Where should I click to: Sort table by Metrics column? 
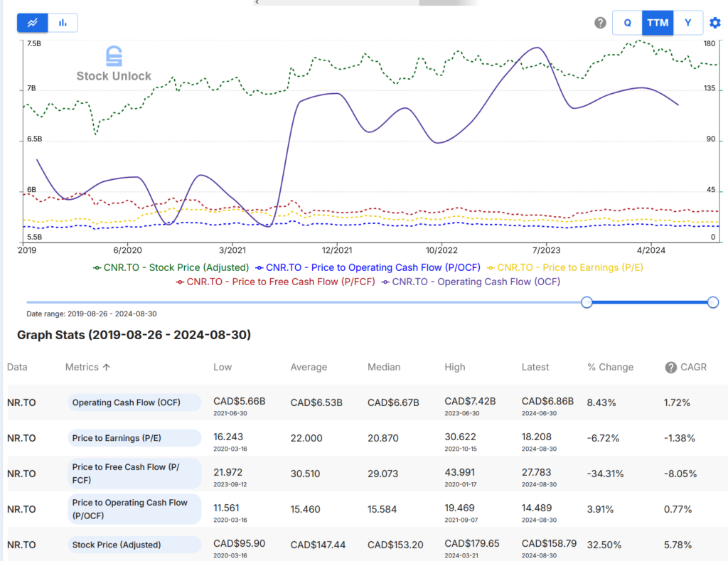tap(82, 367)
